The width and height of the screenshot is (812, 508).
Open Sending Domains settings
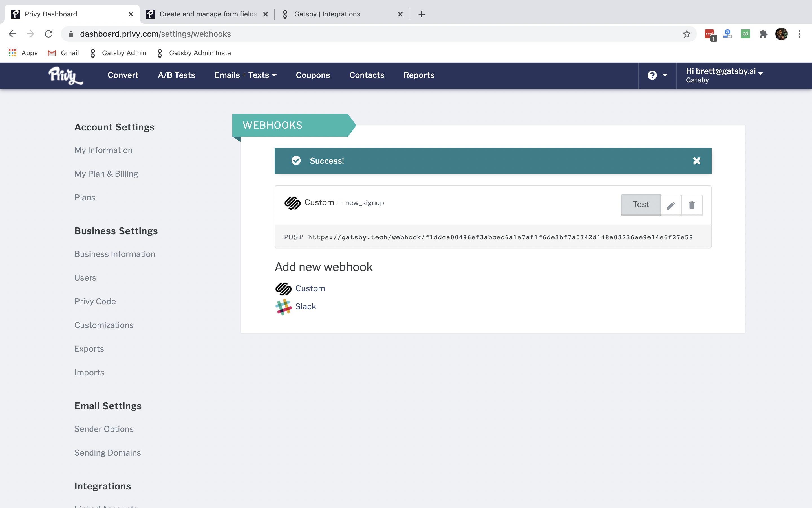[x=108, y=453]
